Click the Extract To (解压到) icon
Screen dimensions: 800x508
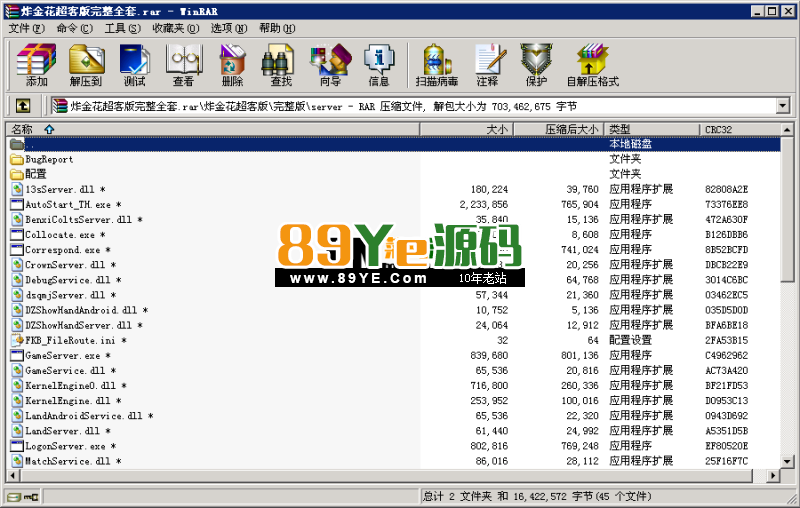point(86,65)
